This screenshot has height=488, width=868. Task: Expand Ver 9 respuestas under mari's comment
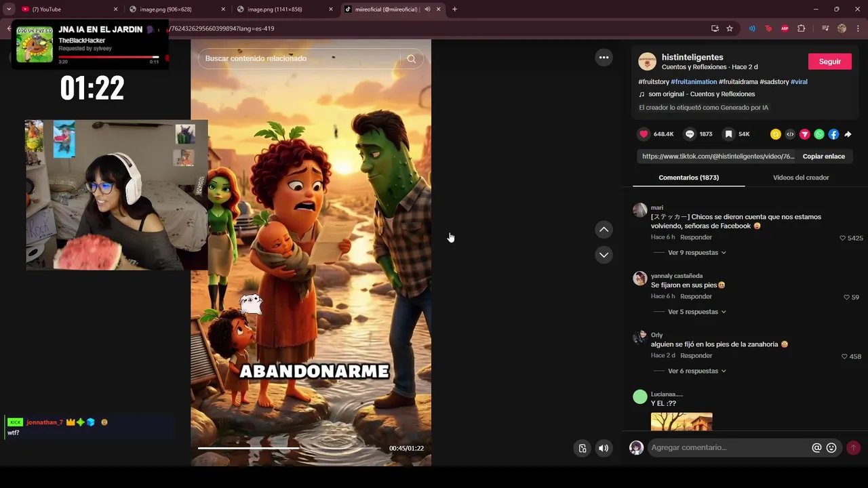click(697, 253)
